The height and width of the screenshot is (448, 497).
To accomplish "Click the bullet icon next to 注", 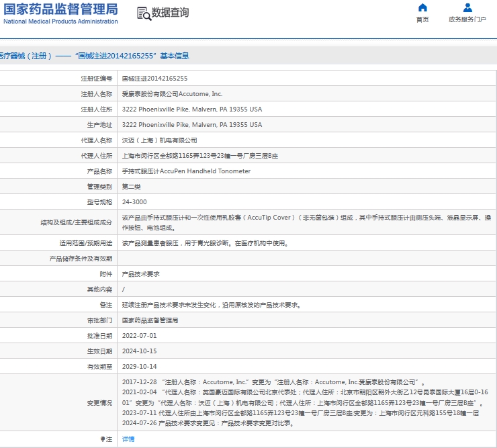I will (x=103, y=439).
